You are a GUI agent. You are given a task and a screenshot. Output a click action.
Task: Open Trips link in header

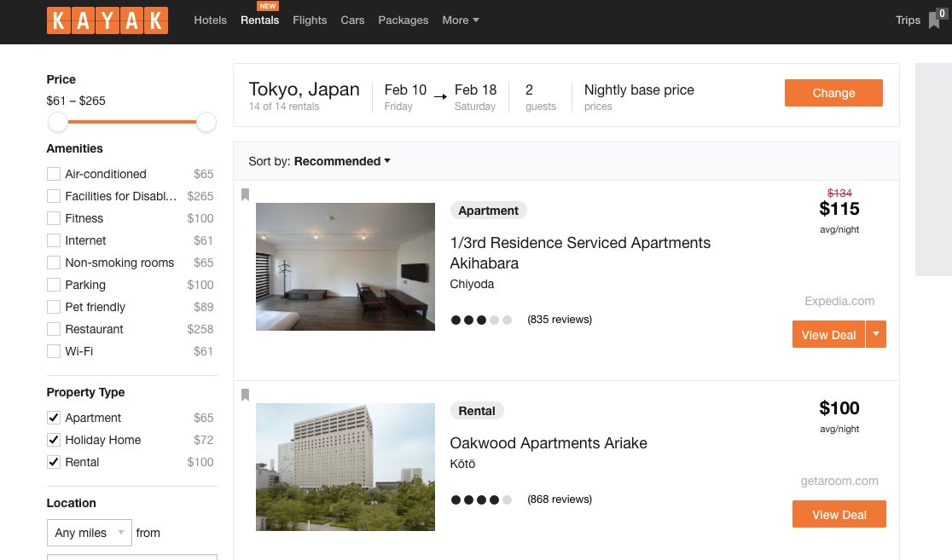pos(908,20)
